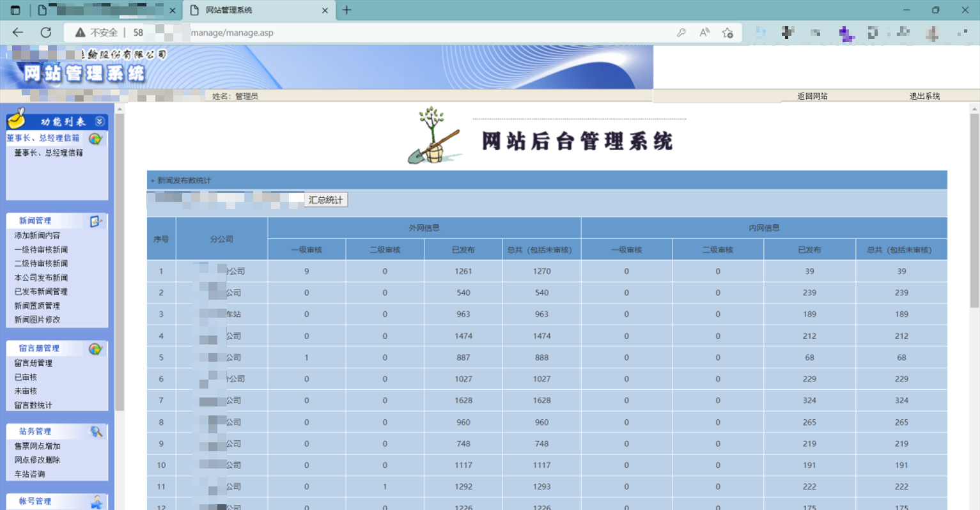Toggle the 站务管理 section header
The width and height of the screenshot is (980, 510).
tap(35, 431)
